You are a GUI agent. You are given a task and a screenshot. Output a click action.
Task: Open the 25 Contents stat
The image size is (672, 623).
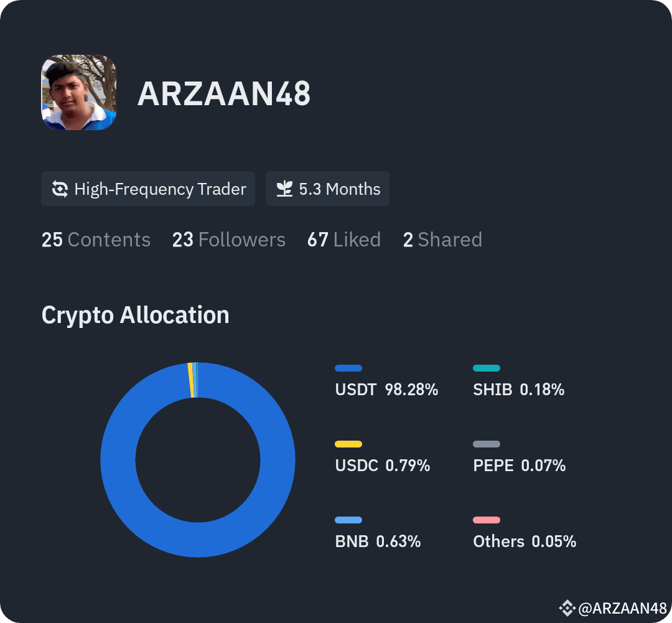tap(96, 240)
